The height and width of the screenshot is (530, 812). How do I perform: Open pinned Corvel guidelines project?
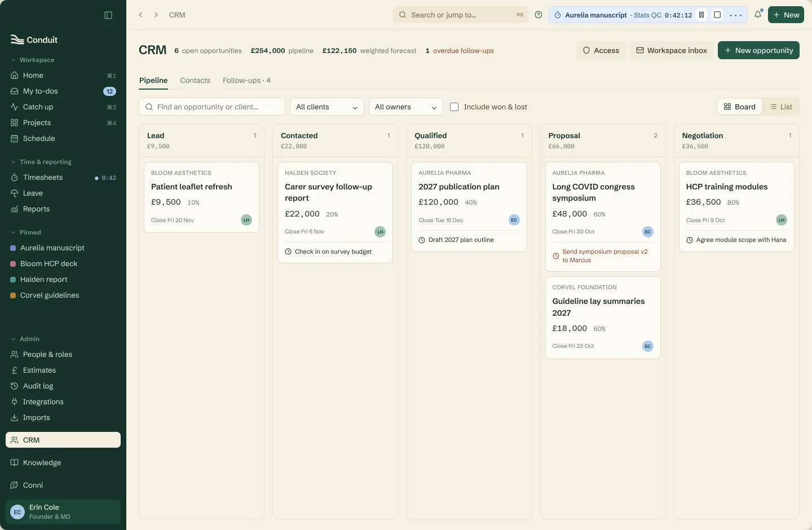[63, 295]
